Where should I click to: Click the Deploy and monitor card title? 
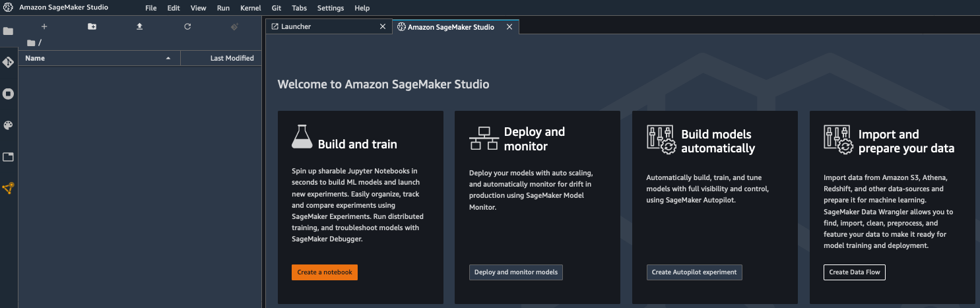pyautogui.click(x=535, y=139)
